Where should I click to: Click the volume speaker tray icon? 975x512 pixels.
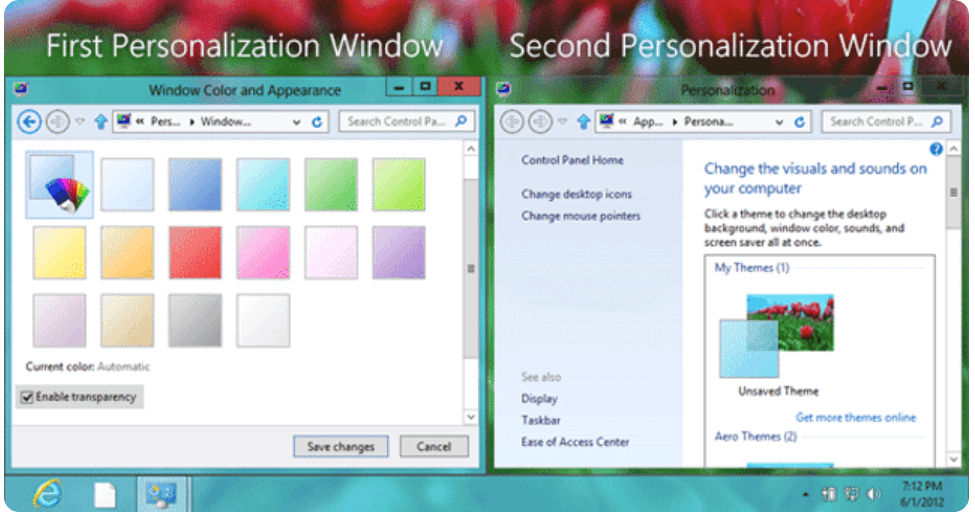tap(873, 493)
